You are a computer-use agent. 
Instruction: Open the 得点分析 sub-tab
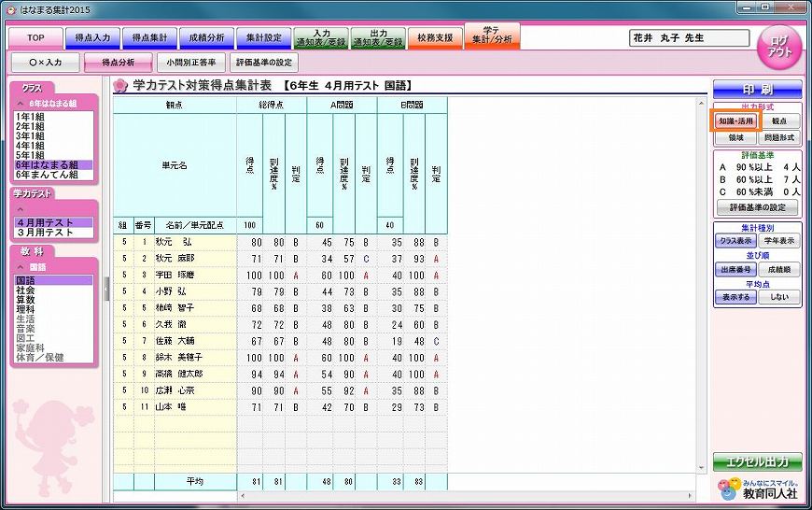(119, 63)
